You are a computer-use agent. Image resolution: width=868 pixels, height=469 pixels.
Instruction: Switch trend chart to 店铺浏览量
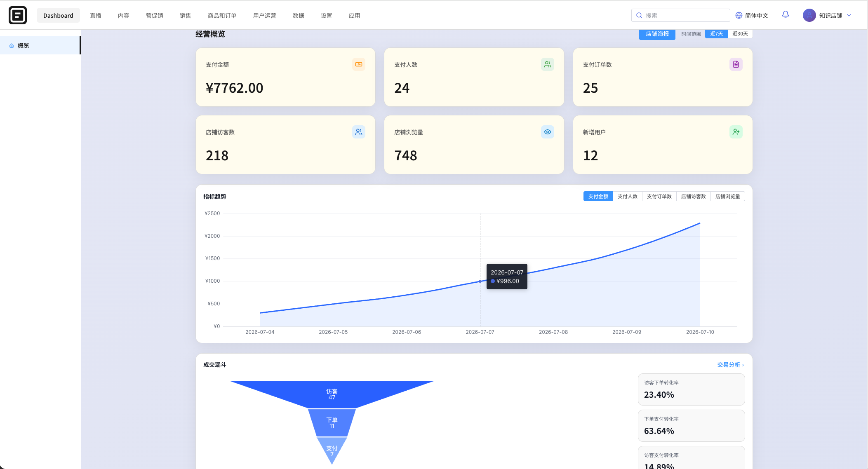pos(728,196)
